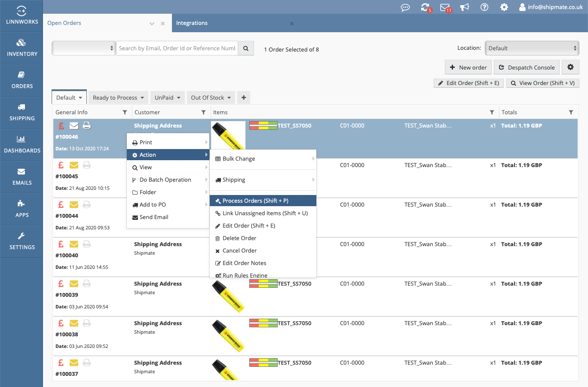This screenshot has width=588, height=387.
Task: Open Emails in the sidebar
Action: coord(22,177)
